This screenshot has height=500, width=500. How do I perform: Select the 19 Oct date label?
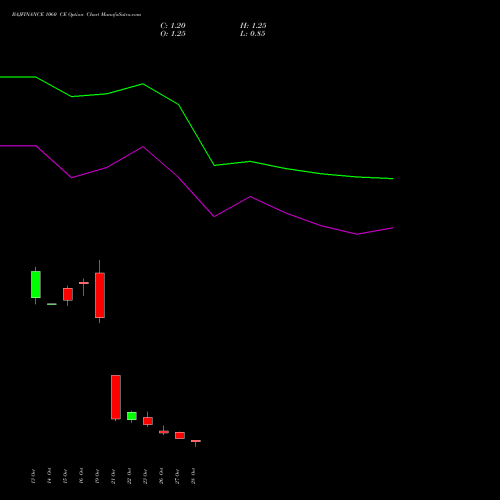[97, 476]
